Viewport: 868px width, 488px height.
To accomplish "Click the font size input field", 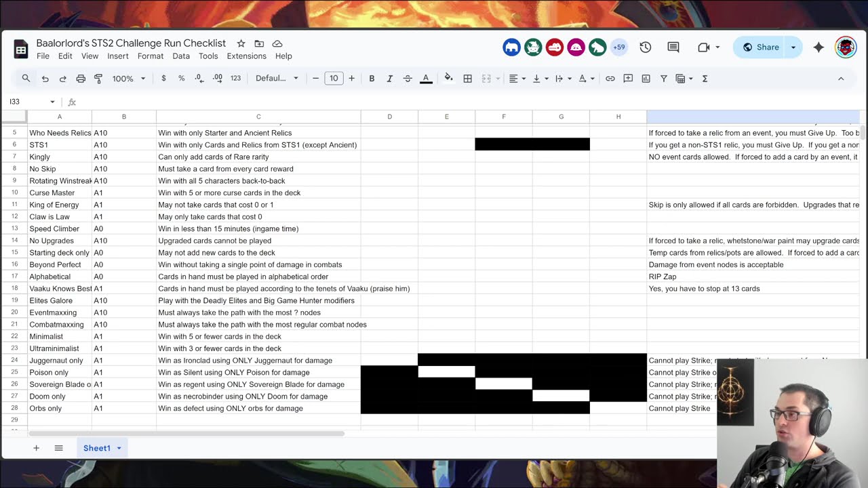I will coord(334,79).
